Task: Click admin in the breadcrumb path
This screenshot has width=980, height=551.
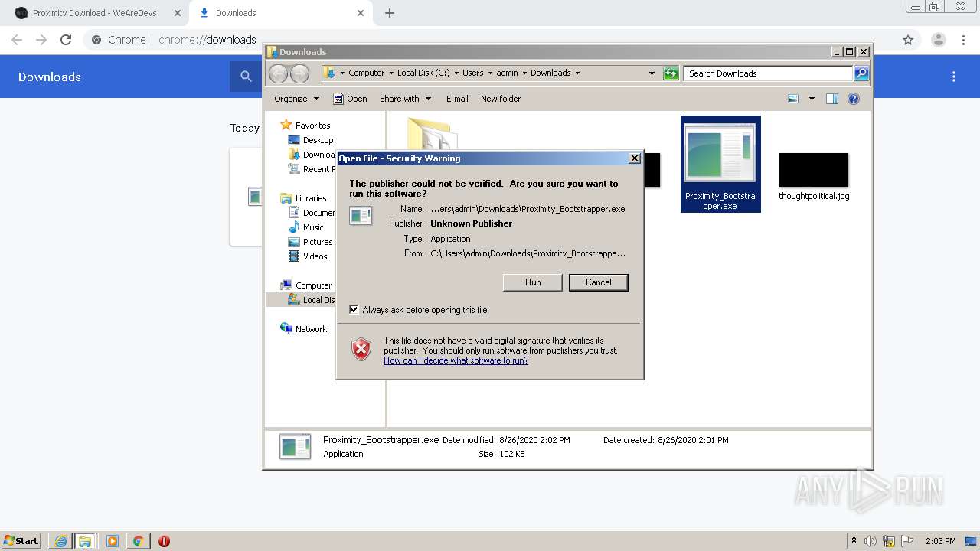Action: click(507, 73)
